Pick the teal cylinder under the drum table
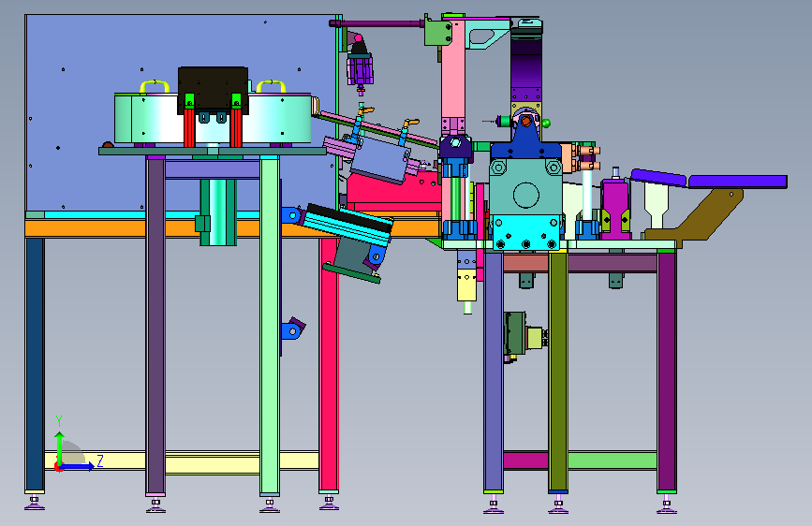Screen dimensions: 812x526 (x=218, y=212)
